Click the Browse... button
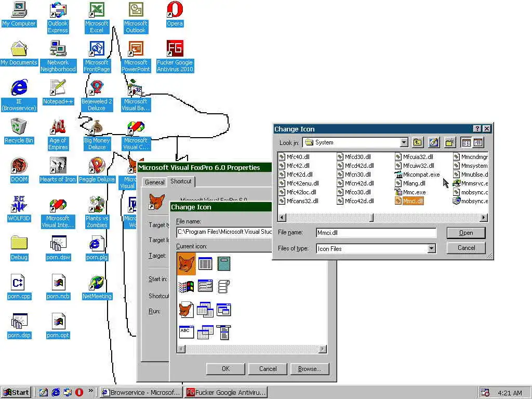532x399 pixels. coord(310,369)
